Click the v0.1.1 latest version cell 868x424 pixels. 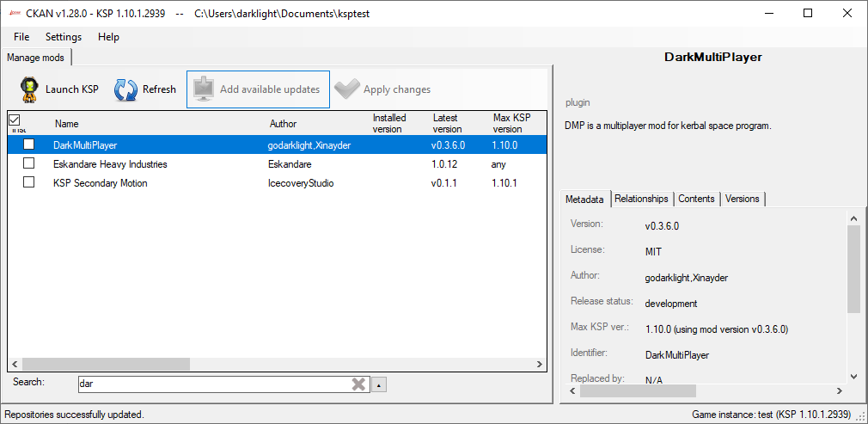[444, 183]
